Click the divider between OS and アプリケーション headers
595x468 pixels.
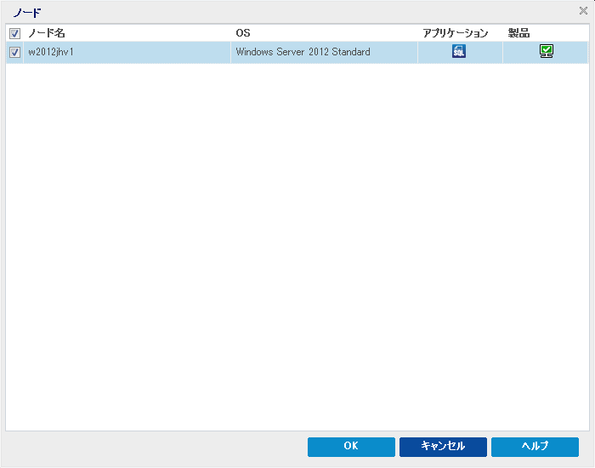(417, 33)
